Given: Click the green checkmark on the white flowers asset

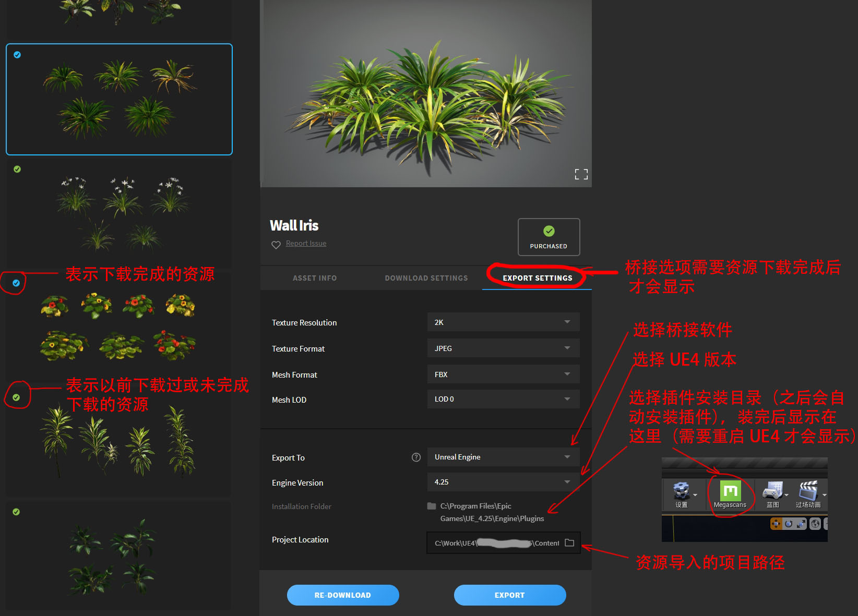Looking at the screenshot, I should coord(17,168).
